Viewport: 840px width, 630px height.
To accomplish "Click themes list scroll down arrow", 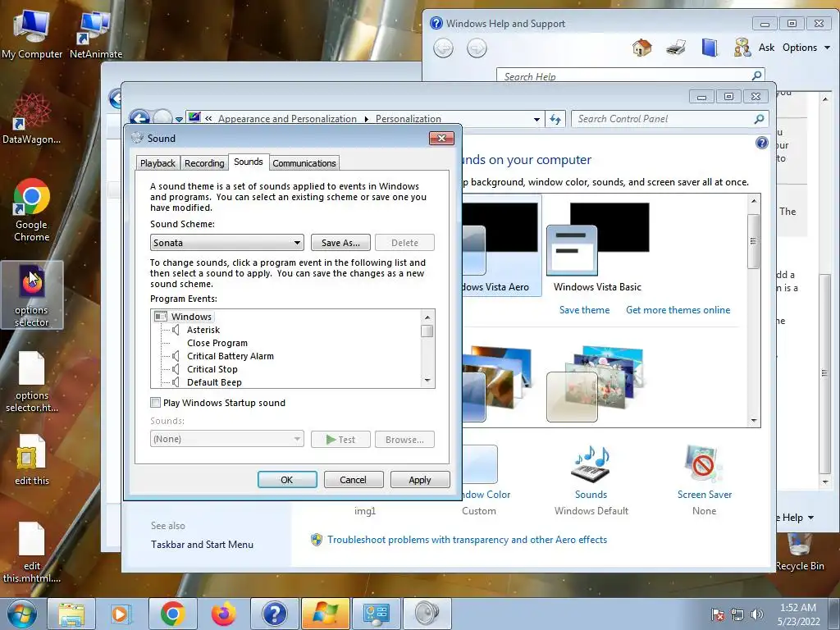I will [754, 421].
